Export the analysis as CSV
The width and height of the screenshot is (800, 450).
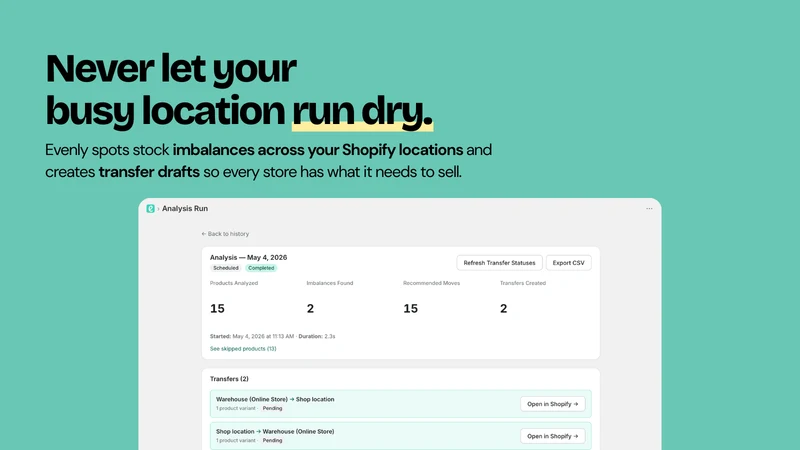pyautogui.click(x=568, y=263)
